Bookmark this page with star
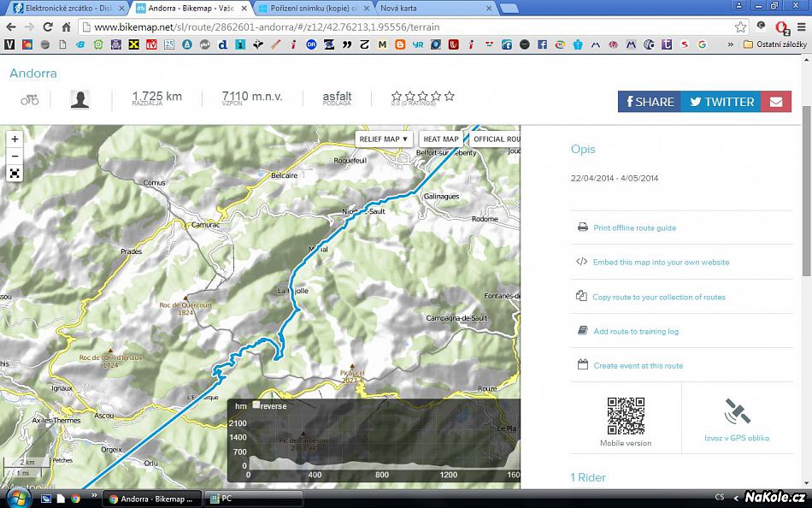 [x=740, y=27]
